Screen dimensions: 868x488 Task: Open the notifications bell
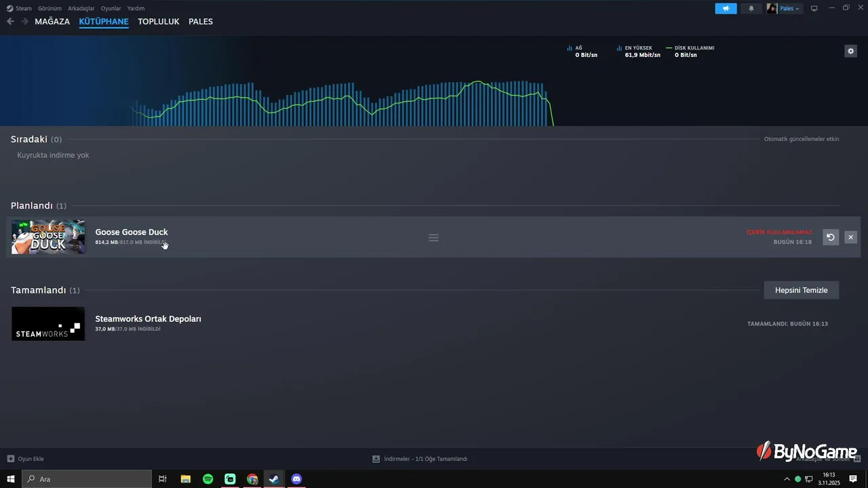tap(751, 8)
